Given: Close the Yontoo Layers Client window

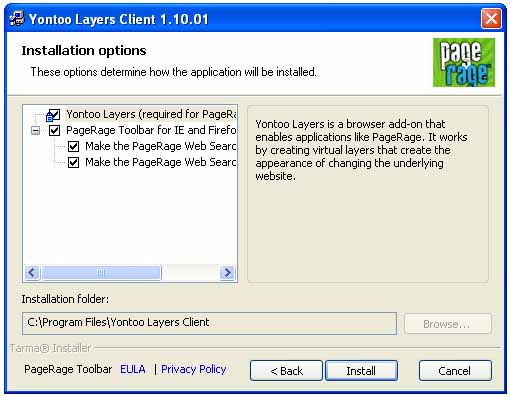Looking at the screenshot, I should (491, 18).
